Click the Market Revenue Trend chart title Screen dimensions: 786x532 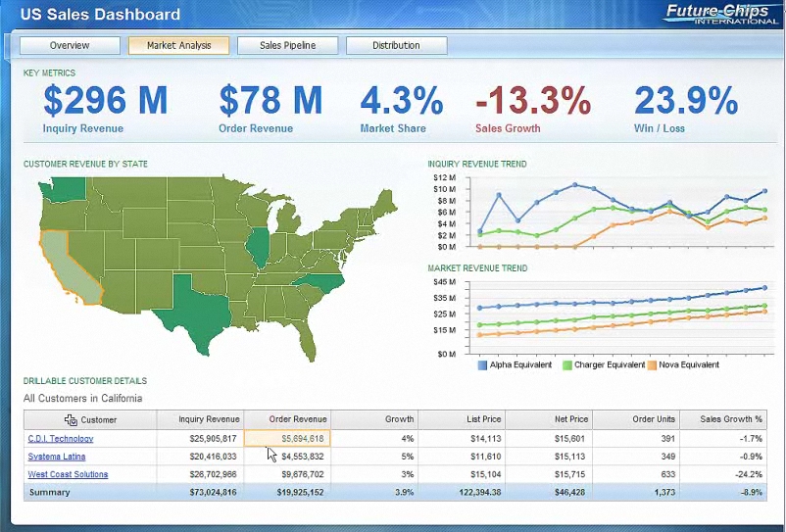tap(477, 268)
